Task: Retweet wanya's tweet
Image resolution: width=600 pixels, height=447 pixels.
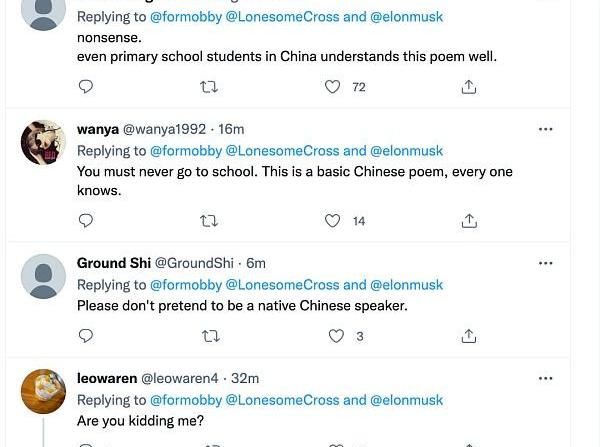Action: [210, 221]
